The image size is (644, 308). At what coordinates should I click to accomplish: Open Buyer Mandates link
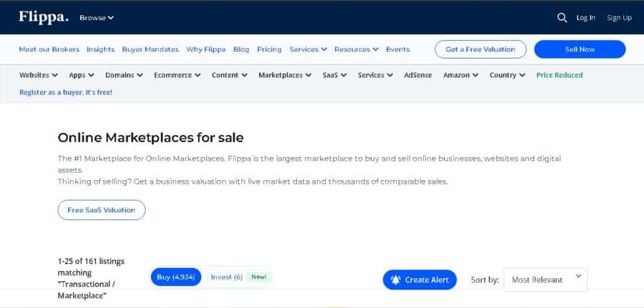tap(150, 49)
